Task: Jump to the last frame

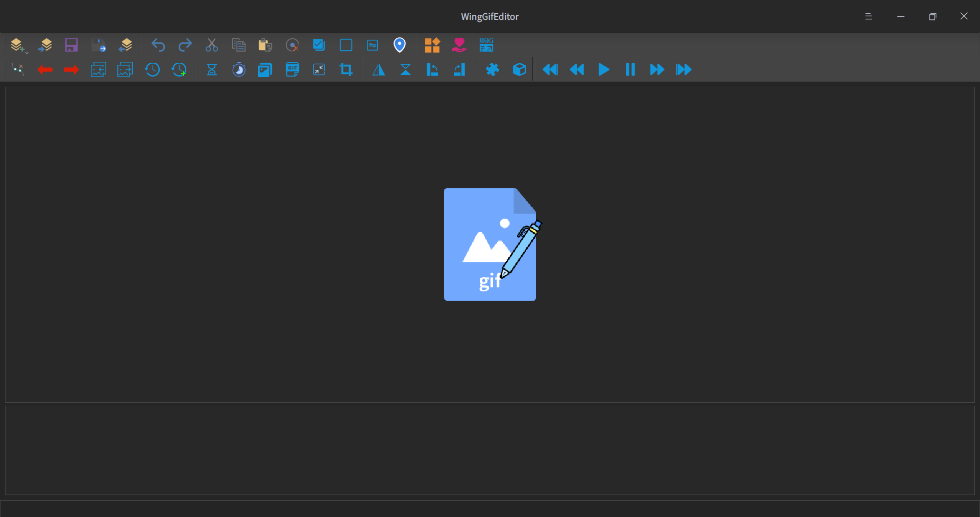Action: [684, 69]
